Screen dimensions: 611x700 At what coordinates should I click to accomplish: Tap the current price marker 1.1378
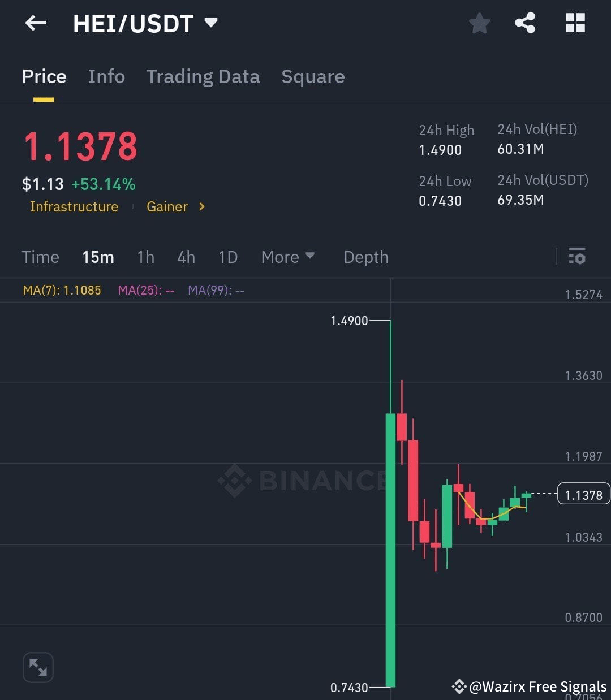pos(583,494)
